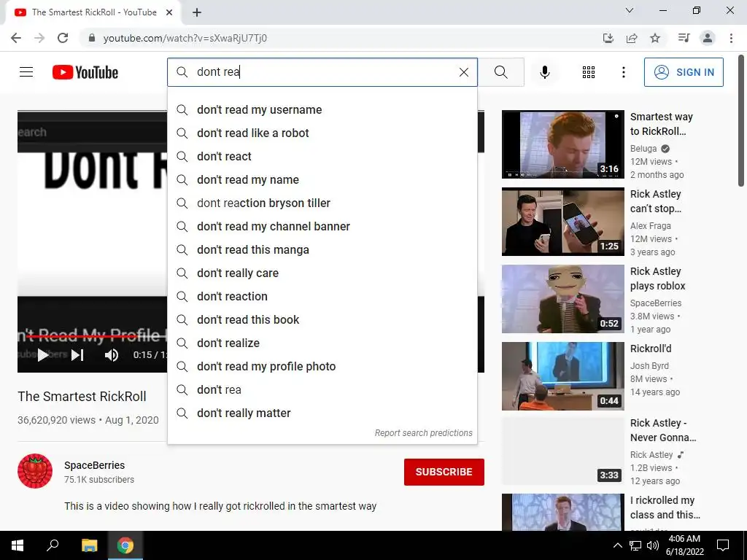The height and width of the screenshot is (560, 747).
Task: Click the SIGN IN button
Action: coord(683,72)
